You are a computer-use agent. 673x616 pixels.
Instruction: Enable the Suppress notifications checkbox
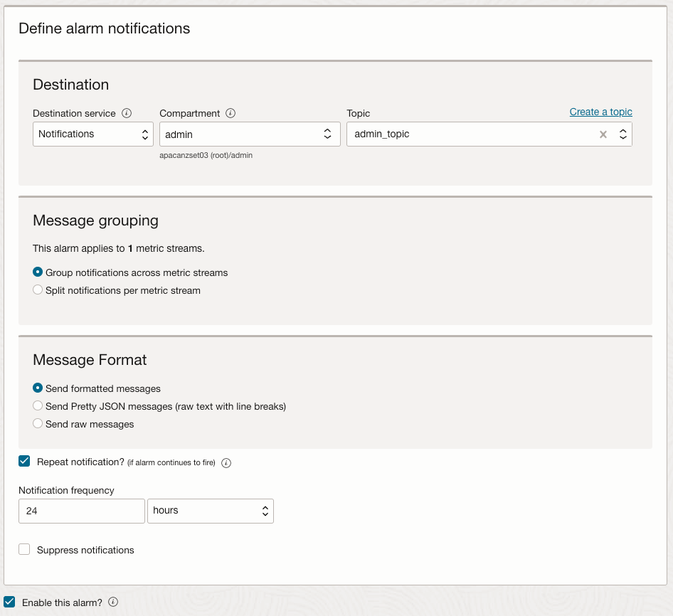tap(25, 550)
